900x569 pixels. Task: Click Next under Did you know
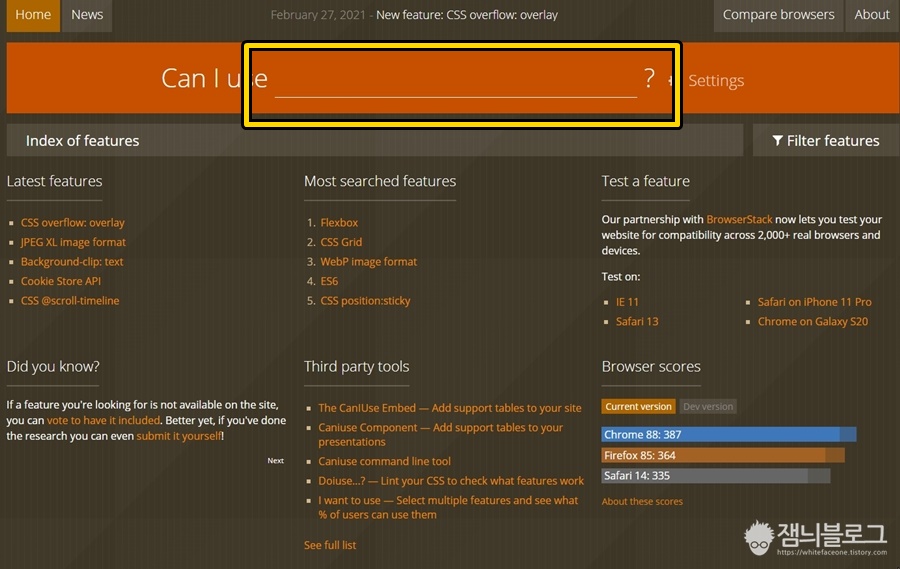click(276, 460)
